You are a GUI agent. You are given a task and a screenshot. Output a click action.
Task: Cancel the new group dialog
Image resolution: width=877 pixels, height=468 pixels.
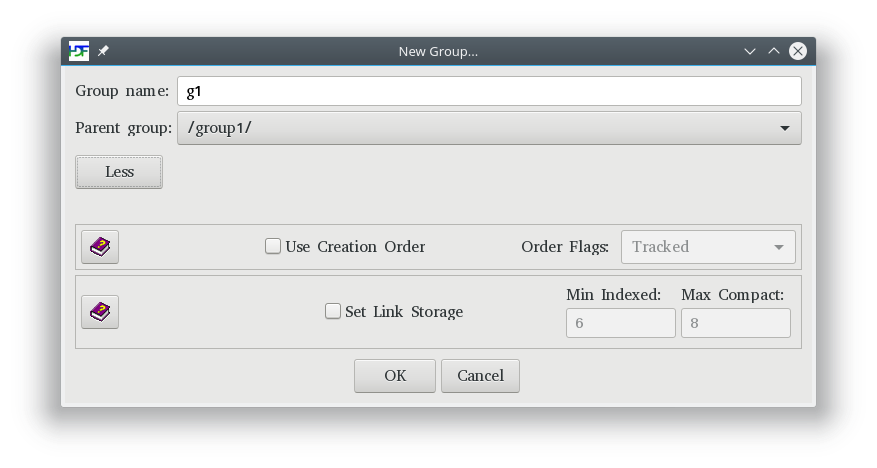pos(480,376)
